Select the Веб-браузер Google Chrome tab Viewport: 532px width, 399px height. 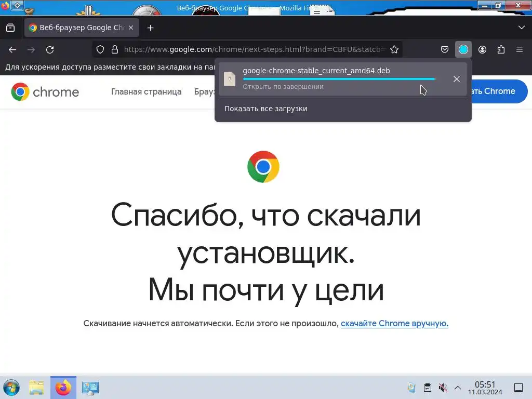pos(82,28)
